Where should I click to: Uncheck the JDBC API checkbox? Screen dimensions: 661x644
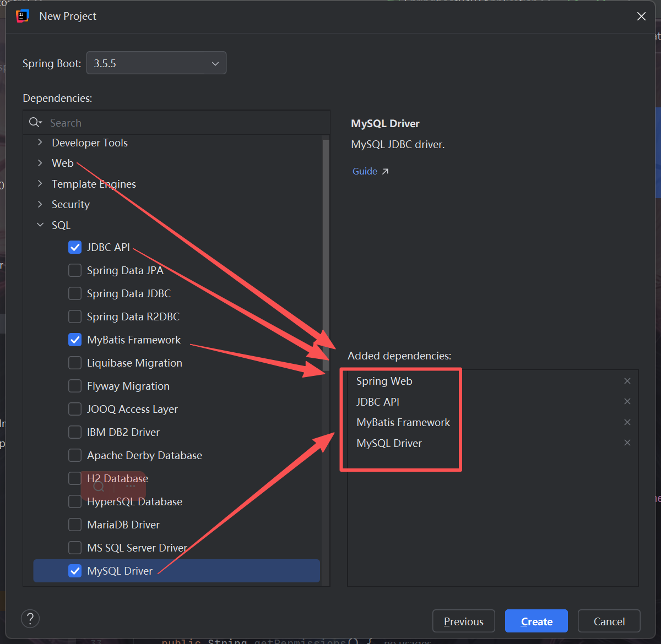click(75, 247)
